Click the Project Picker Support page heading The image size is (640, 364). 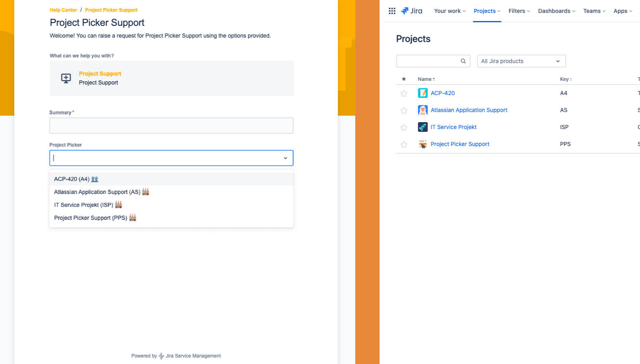pos(97,23)
